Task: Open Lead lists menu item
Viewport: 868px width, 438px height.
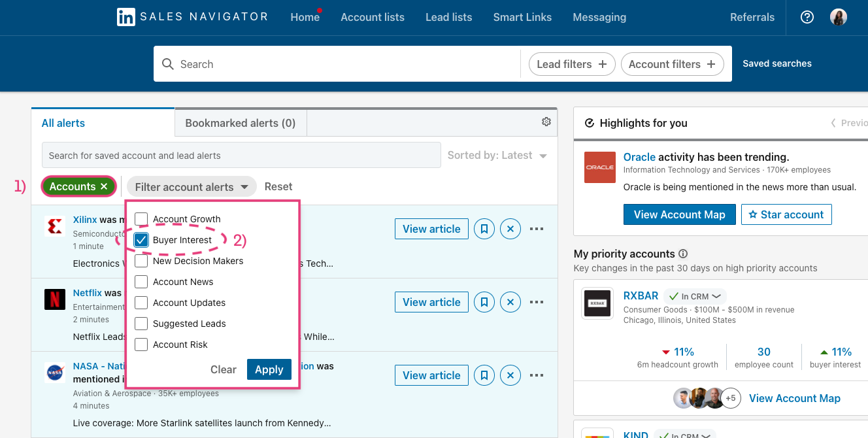Action: coord(449,18)
